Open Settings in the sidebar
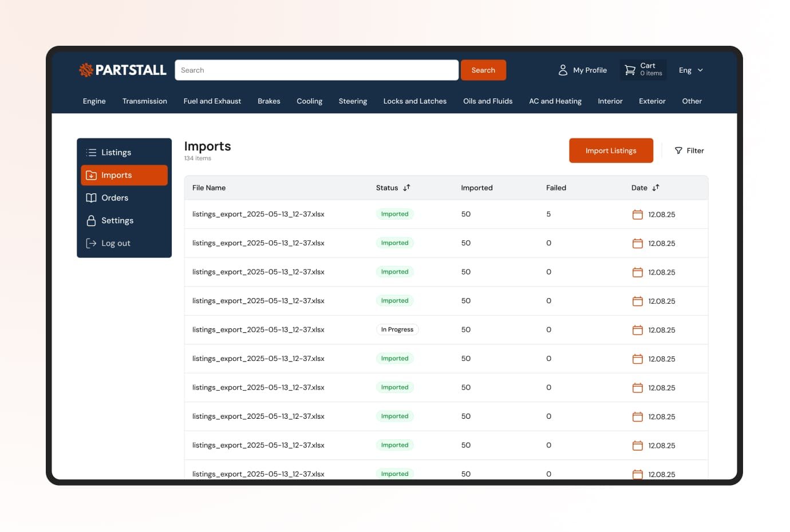Image resolution: width=790 pixels, height=532 pixels. (x=124, y=220)
